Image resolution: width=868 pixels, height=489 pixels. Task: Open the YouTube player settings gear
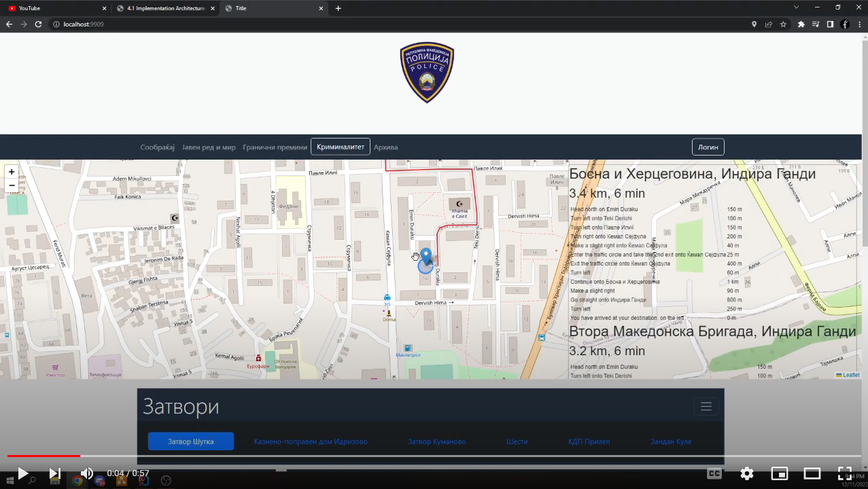[746, 473]
